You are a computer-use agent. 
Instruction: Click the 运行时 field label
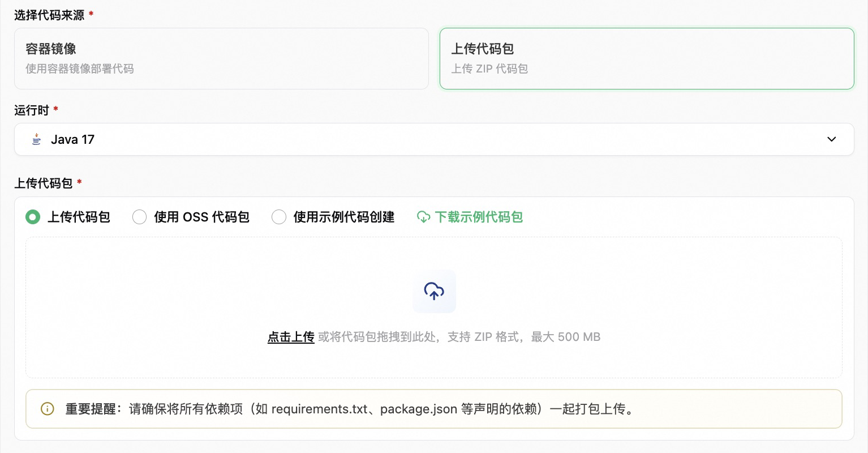[32, 110]
